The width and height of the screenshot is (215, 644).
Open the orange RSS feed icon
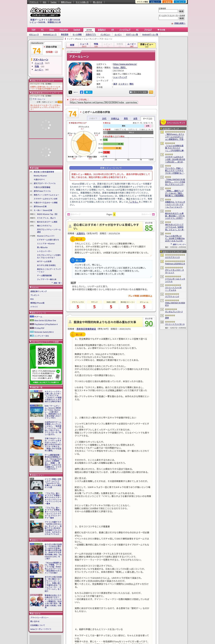coord(151,92)
